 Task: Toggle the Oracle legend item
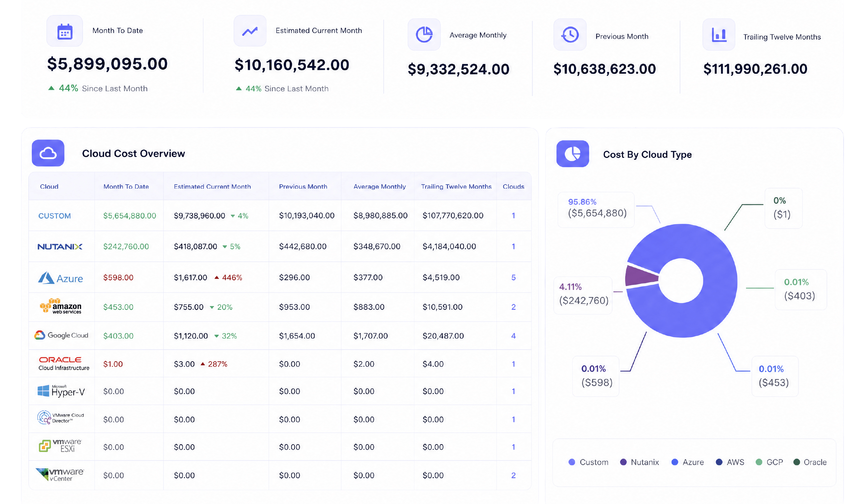click(x=810, y=462)
